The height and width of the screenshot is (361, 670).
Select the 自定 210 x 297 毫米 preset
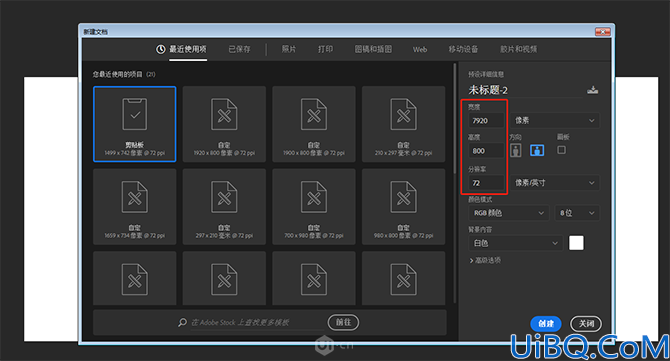coord(404,124)
